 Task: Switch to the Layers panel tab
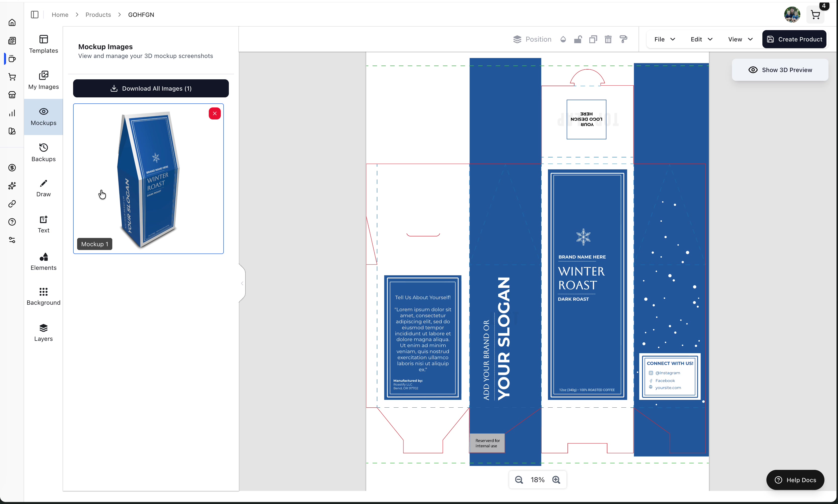[43, 333]
